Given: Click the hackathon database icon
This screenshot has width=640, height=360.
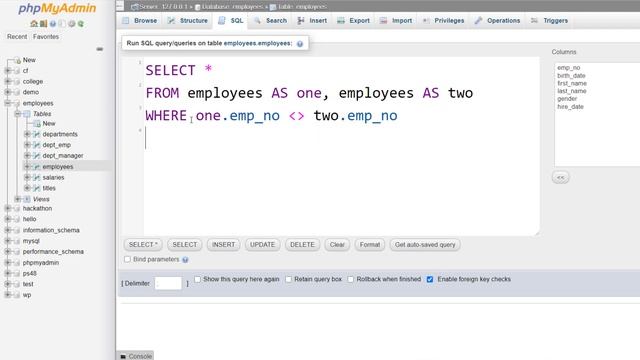Looking at the screenshot, I should [x=17, y=208].
